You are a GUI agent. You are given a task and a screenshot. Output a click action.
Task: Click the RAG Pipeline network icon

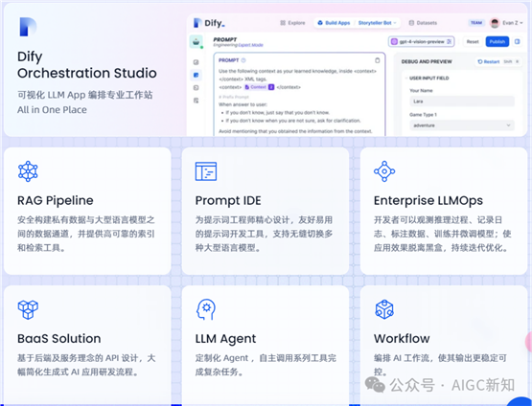coord(28,171)
